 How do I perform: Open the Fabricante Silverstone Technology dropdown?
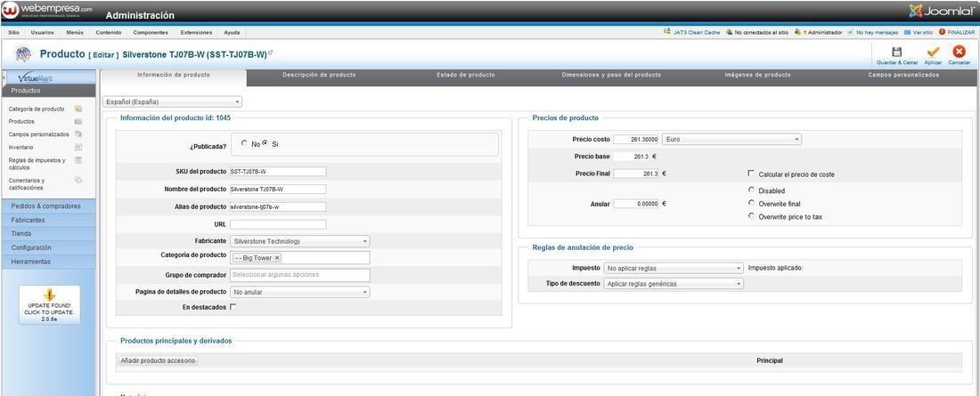(x=300, y=241)
